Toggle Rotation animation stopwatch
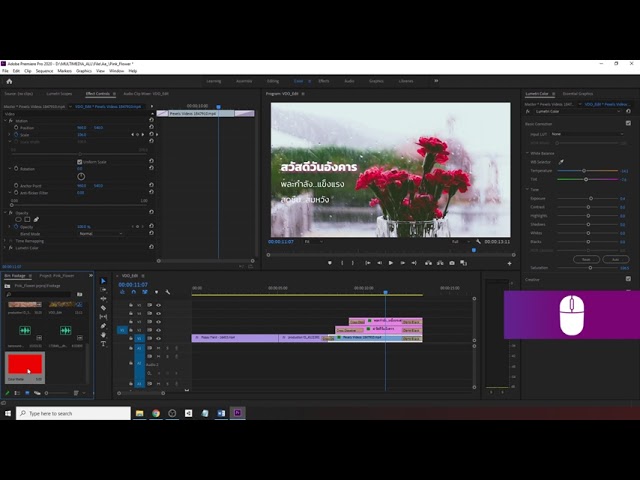This screenshot has width=640, height=480. click(16, 169)
